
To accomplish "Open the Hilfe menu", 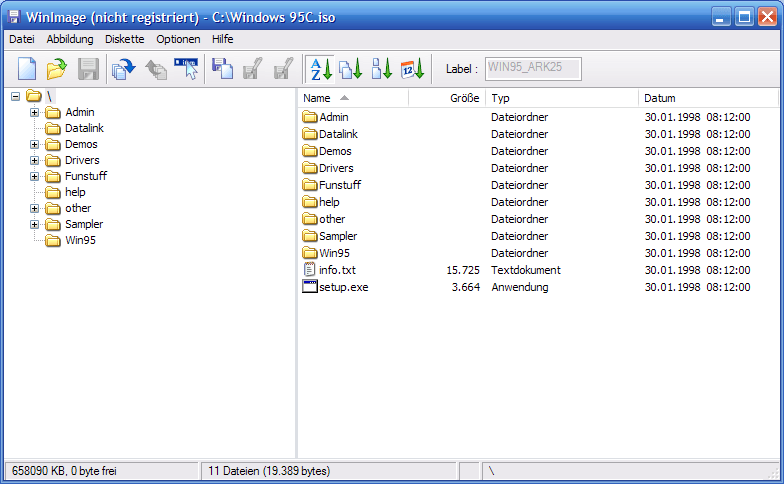I will tap(222, 39).
